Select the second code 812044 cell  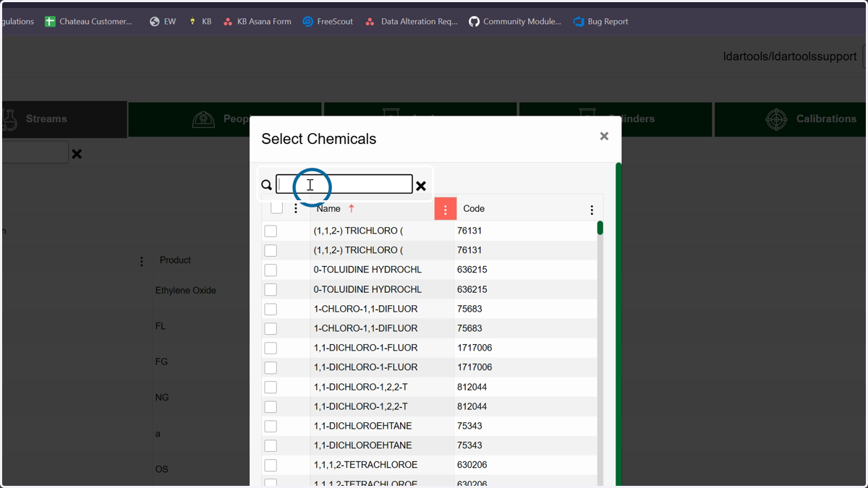tap(526, 407)
